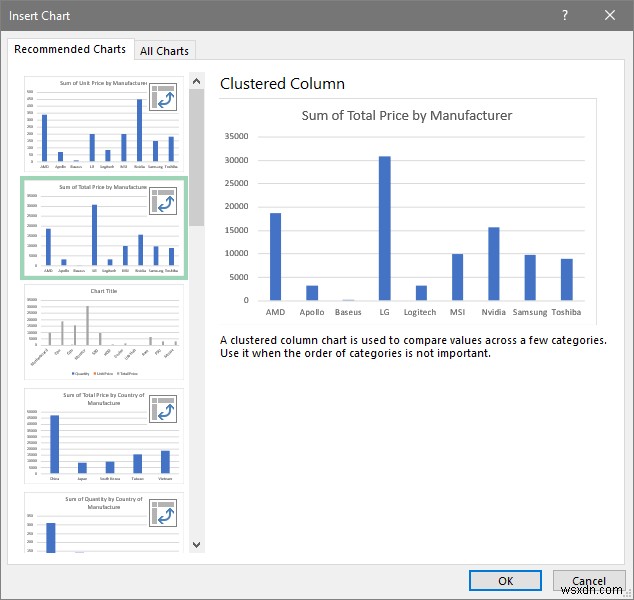Click the LG bar in preview chart
The height and width of the screenshot is (600, 634).
[x=385, y=228]
